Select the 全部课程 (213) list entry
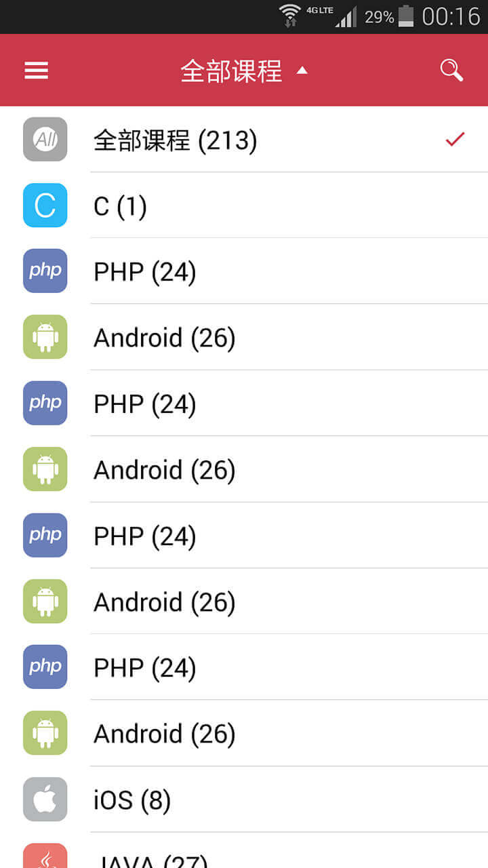488x868 pixels. [176, 141]
